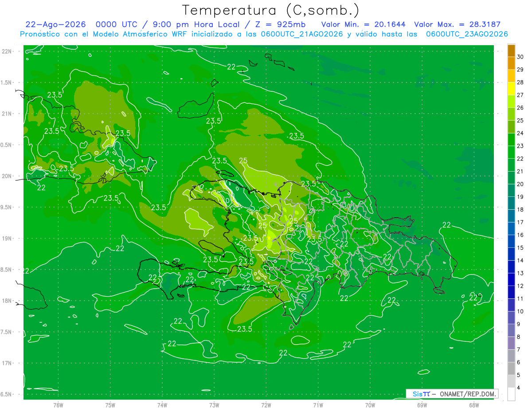
Task: Click the colorbar label '30'
Action: click(x=520, y=57)
